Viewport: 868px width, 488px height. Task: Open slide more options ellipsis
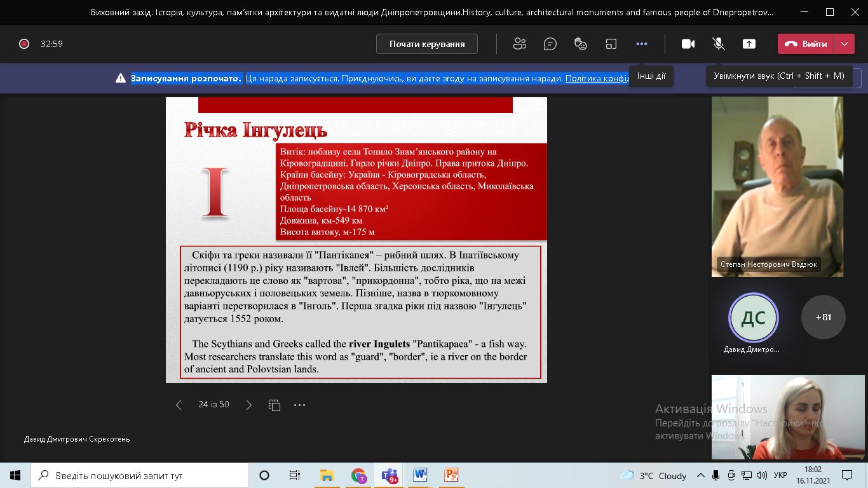[300, 405]
